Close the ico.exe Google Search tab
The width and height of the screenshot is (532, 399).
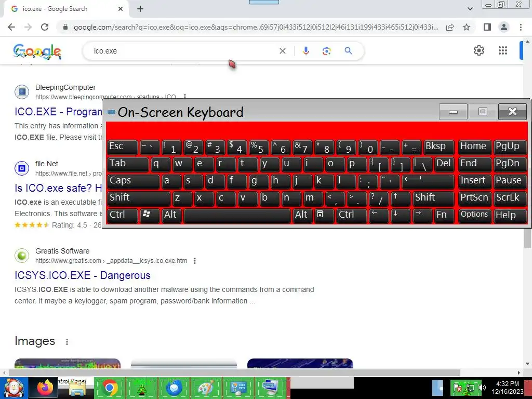click(x=121, y=9)
